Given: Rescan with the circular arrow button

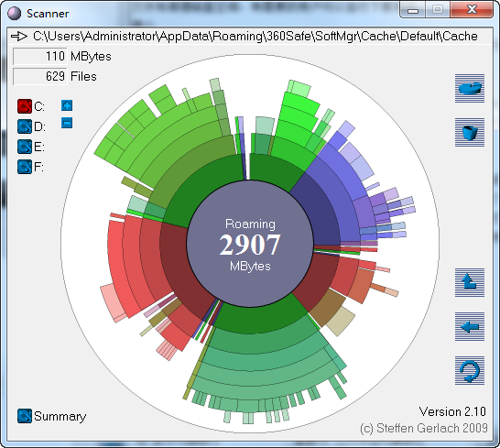Looking at the screenshot, I should tap(470, 370).
